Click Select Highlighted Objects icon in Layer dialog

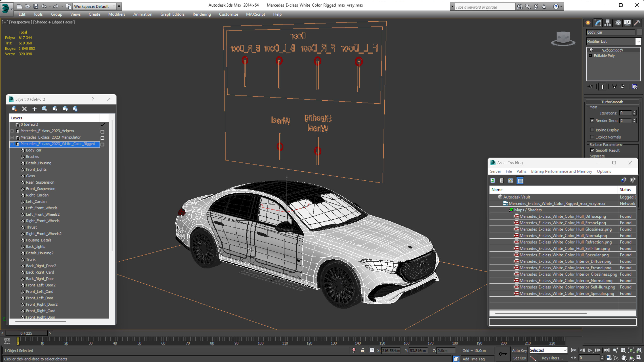click(x=44, y=109)
